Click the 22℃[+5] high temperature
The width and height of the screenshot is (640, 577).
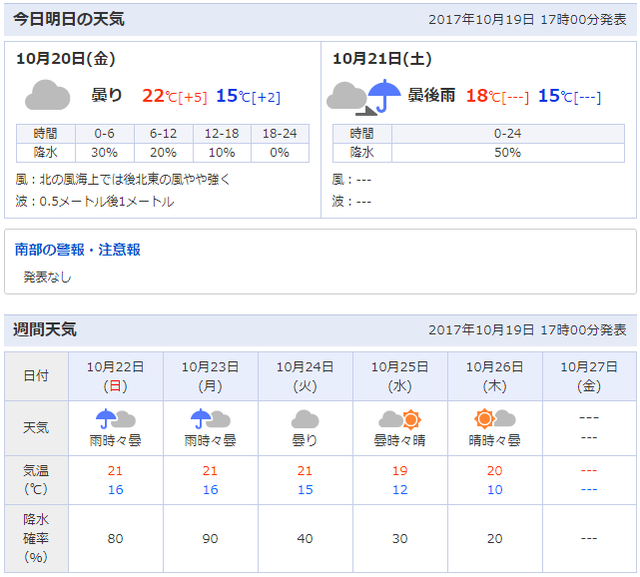pos(175,96)
